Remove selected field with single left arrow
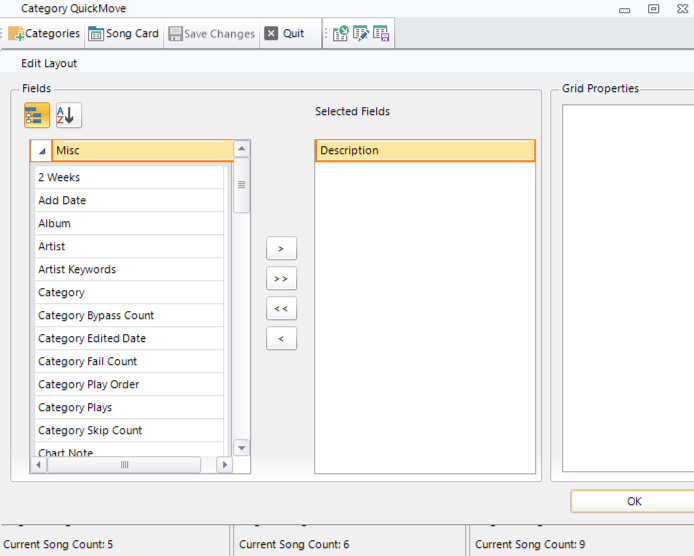This screenshot has width=694, height=556. pyautogui.click(x=281, y=339)
